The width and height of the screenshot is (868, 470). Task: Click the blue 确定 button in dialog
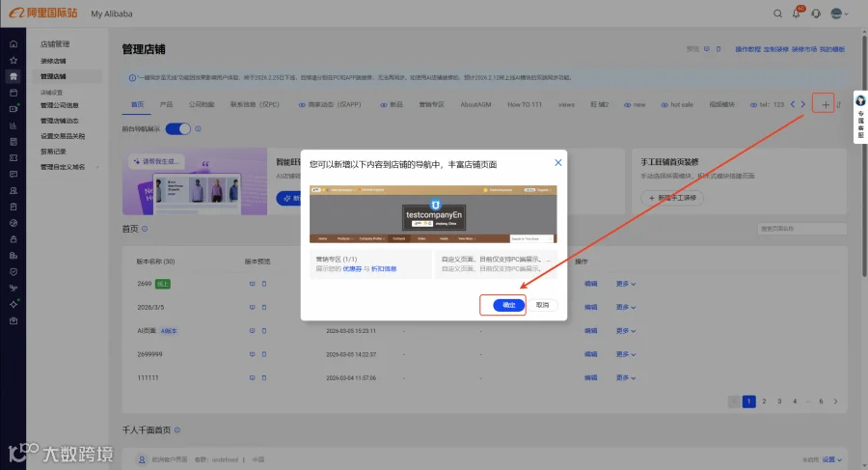508,305
